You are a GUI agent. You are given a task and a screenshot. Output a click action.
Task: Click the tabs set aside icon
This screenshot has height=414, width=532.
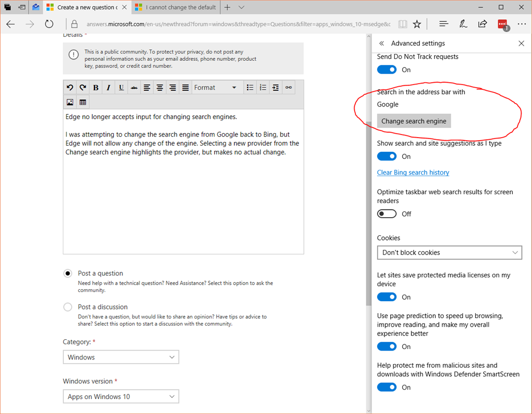(7, 7)
